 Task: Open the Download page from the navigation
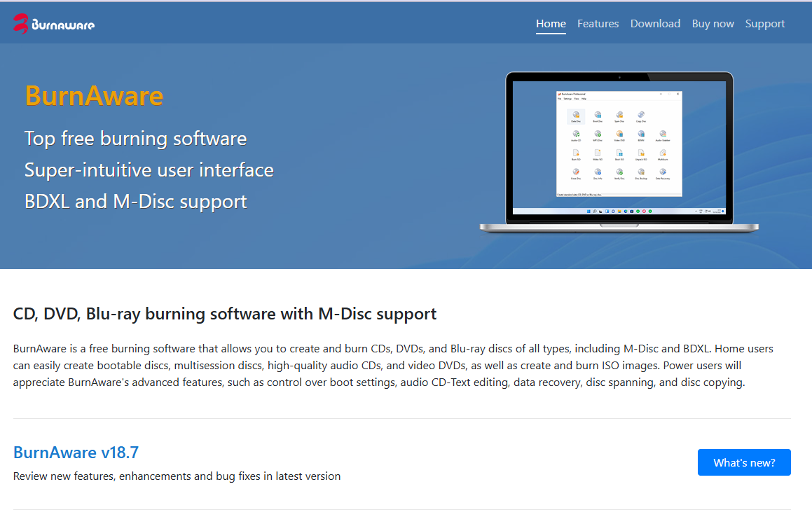tap(655, 24)
